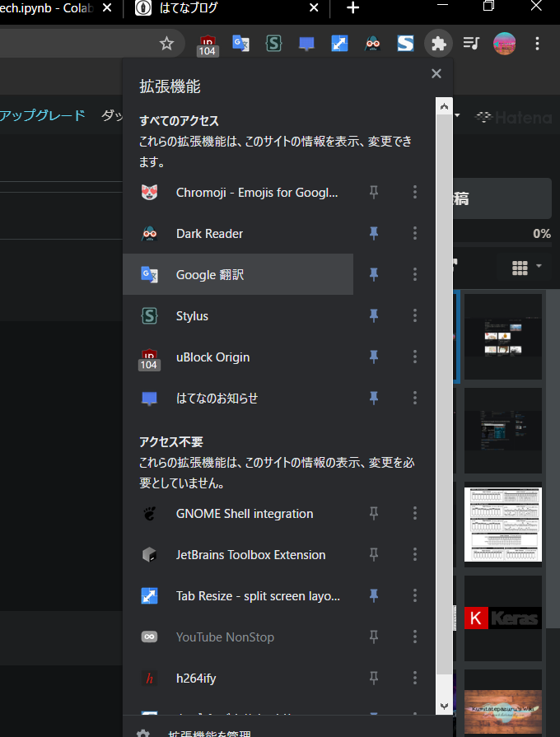Unpin Tab Resize from the toolbar
The image size is (560, 737).
point(374,595)
